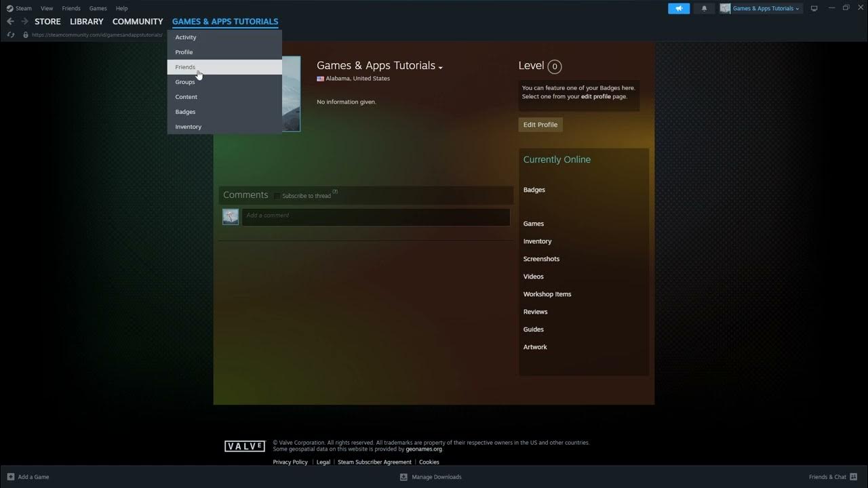This screenshot has height=488, width=868.
Task: Open notifications bell
Action: tap(704, 8)
